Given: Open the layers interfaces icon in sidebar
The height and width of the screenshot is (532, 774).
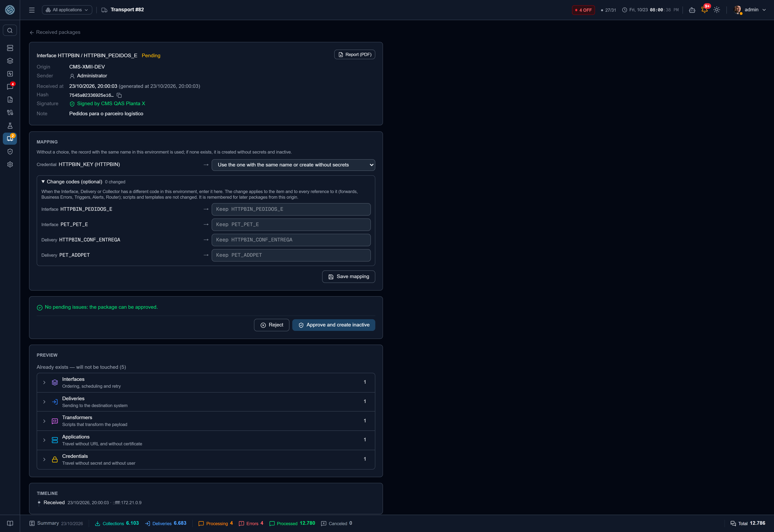Looking at the screenshot, I should tap(10, 61).
